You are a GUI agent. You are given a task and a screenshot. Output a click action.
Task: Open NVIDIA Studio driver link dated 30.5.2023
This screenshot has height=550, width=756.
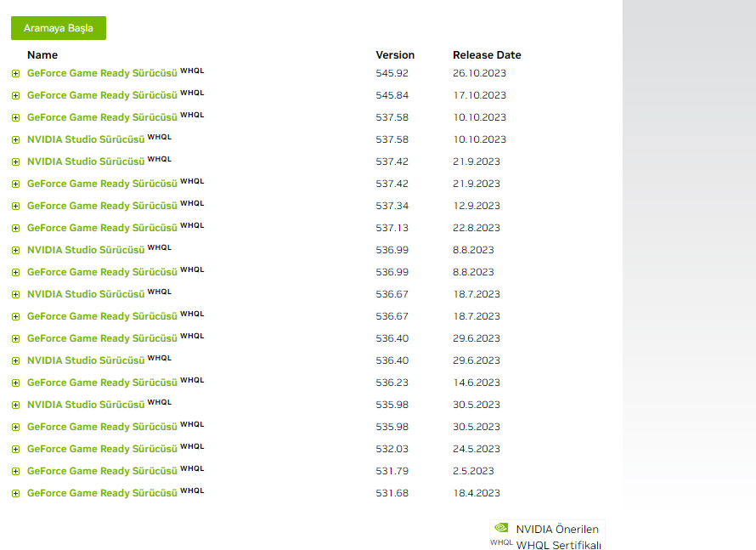(86, 405)
